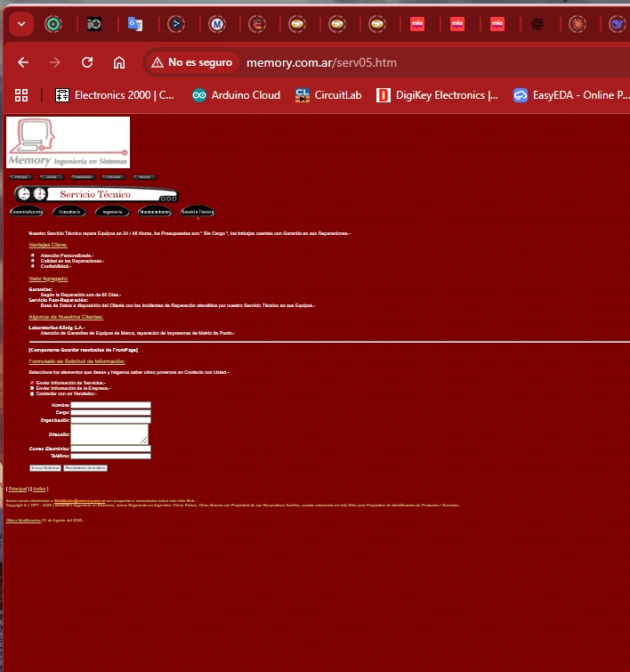Switch to the orange starburst pinned tab
The image size is (630, 672).
tap(577, 24)
